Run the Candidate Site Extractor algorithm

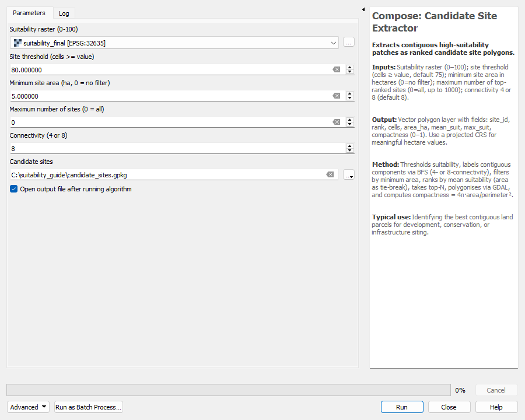(x=402, y=407)
